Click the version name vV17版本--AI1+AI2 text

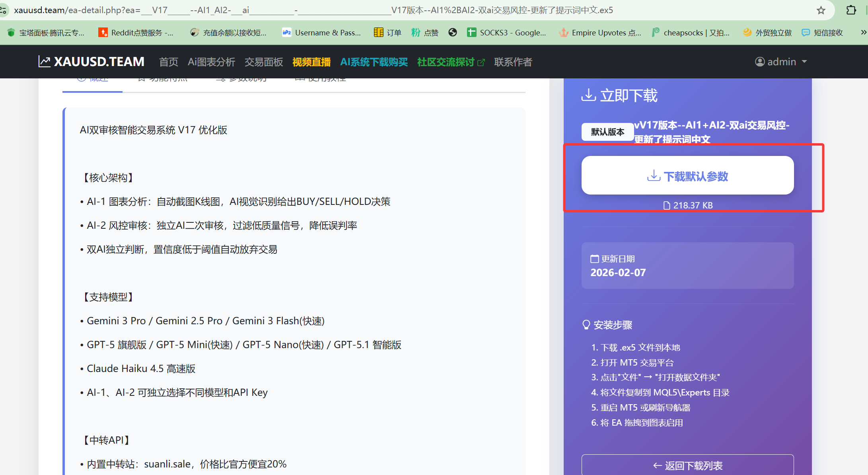pos(712,132)
